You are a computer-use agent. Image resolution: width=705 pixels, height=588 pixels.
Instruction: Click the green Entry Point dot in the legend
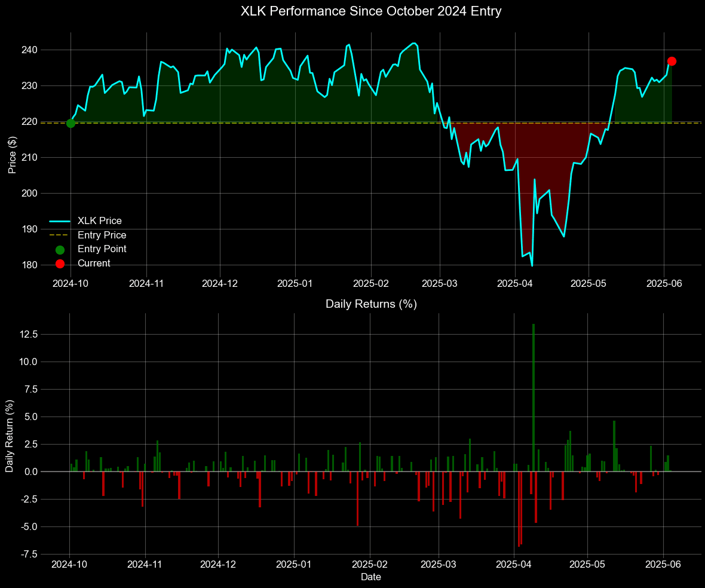point(60,249)
